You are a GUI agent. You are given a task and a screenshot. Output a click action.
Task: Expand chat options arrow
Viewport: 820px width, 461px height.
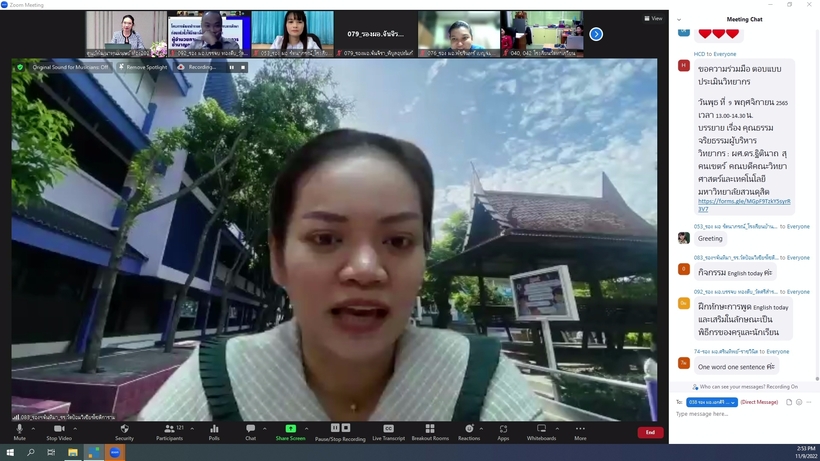point(265,429)
